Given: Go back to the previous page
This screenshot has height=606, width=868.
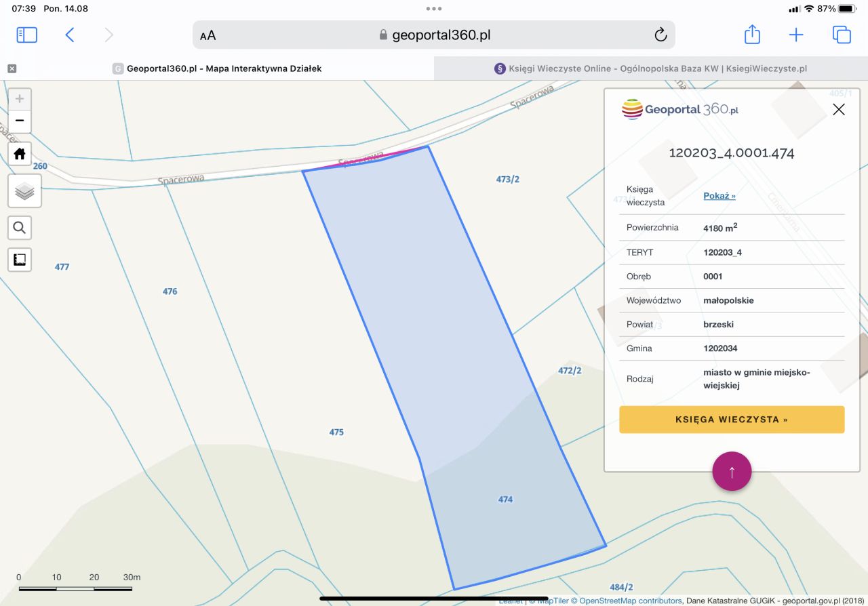Looking at the screenshot, I should (69, 35).
